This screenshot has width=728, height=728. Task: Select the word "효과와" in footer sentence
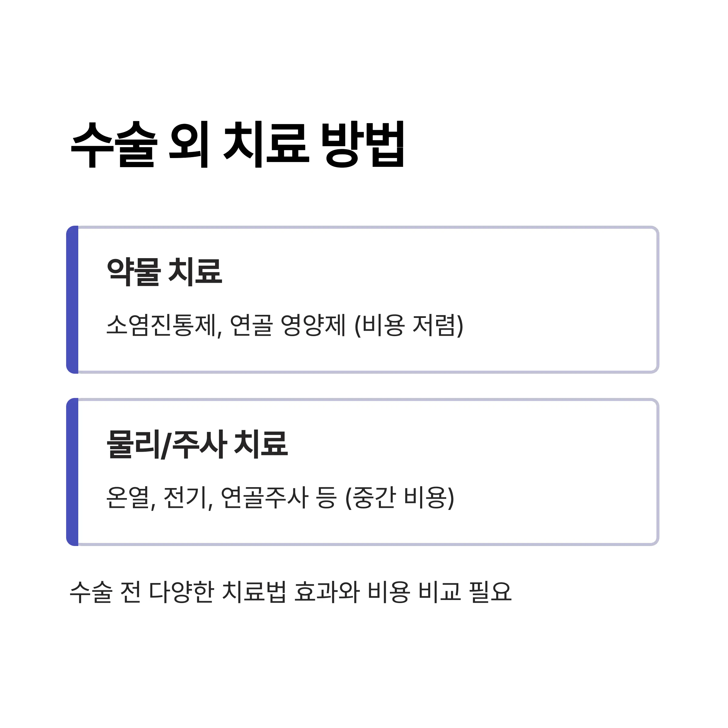327,591
